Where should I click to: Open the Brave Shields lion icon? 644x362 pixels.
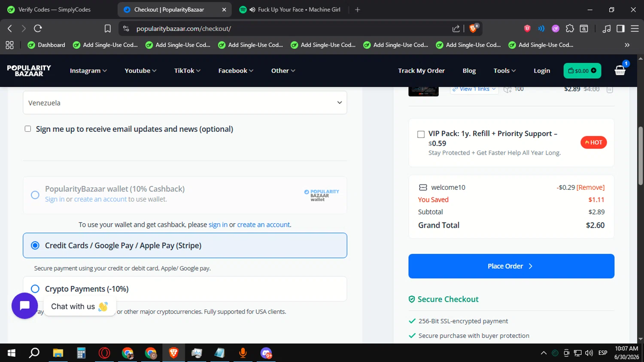pyautogui.click(x=474, y=28)
